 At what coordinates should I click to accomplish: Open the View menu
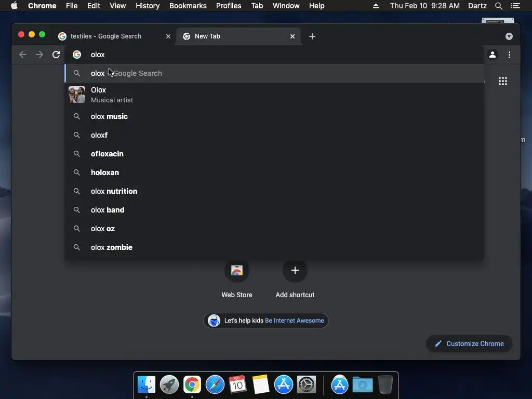[118, 6]
